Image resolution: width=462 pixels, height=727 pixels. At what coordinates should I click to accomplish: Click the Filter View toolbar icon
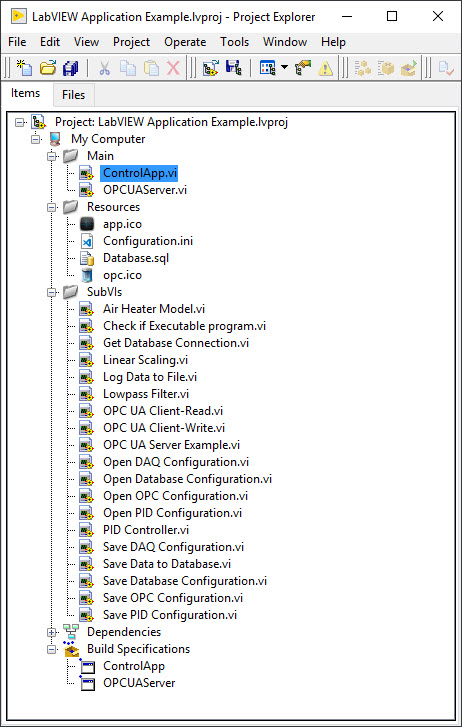[x=268, y=68]
